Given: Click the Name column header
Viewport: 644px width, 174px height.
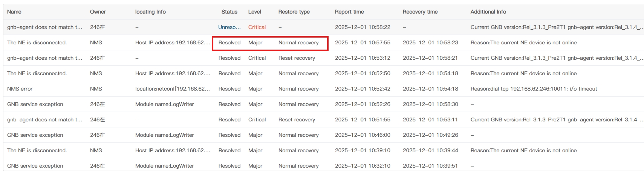Looking at the screenshot, I should pos(14,12).
